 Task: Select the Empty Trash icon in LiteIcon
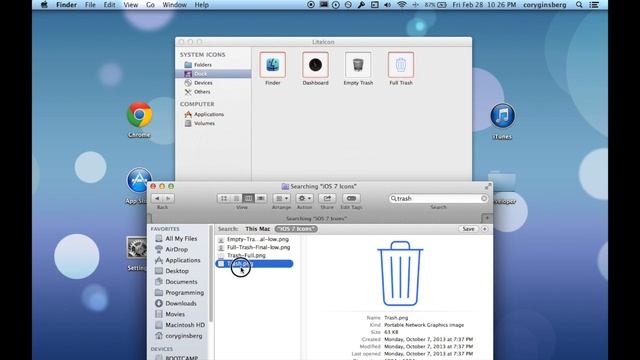click(358, 64)
